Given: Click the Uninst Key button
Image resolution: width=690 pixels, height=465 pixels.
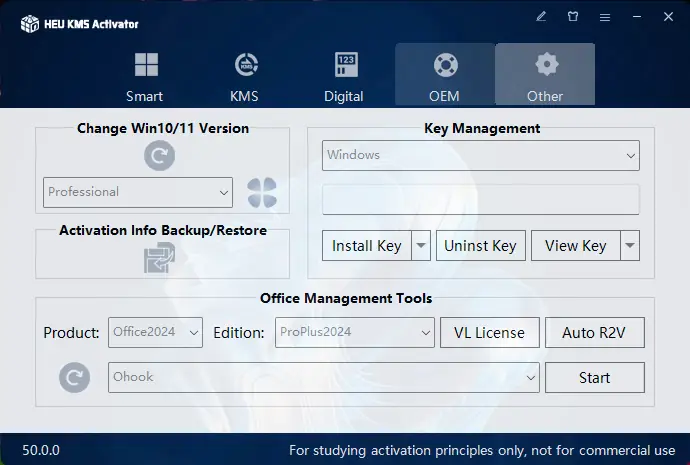Looking at the screenshot, I should pyautogui.click(x=481, y=245).
